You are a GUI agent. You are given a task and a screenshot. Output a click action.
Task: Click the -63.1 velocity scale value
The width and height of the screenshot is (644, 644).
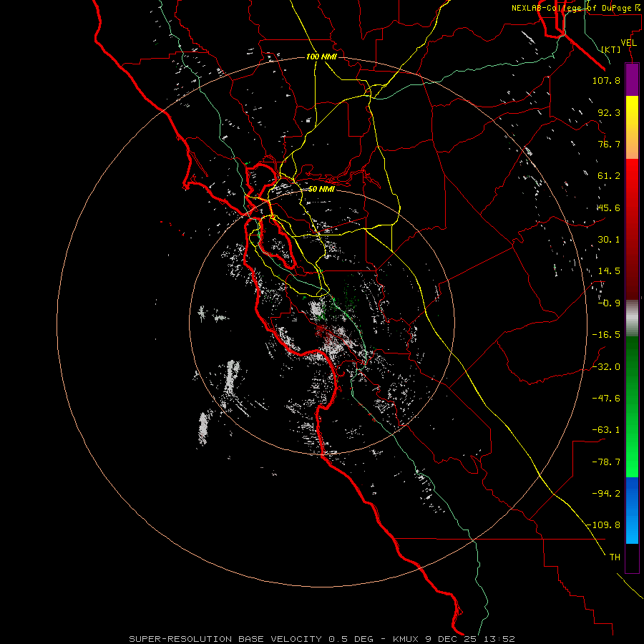[606, 430]
